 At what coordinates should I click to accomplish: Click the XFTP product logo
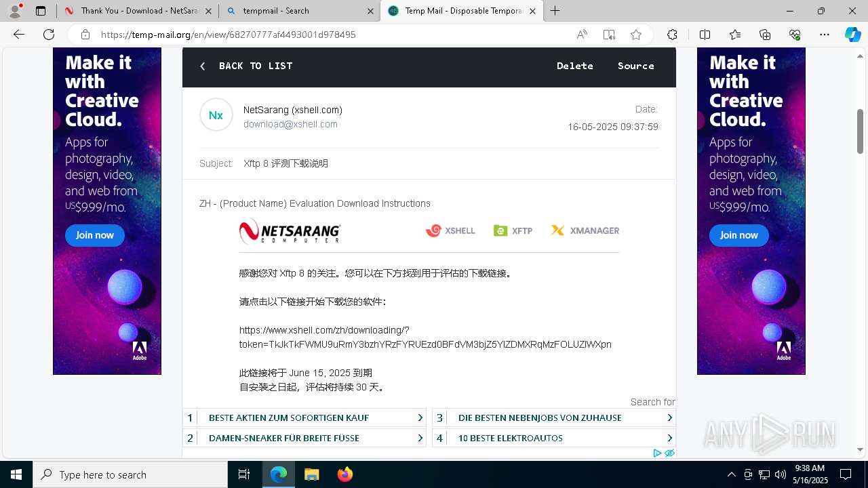click(513, 230)
